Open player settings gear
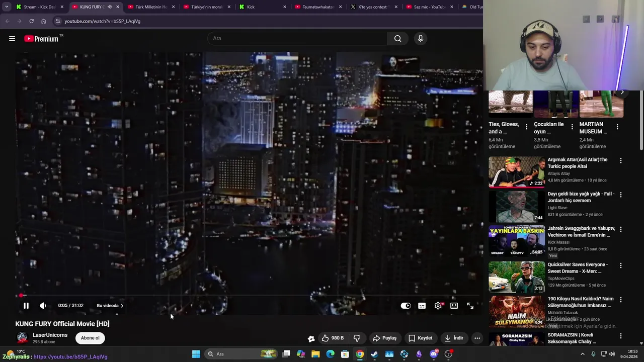Viewport: 644px width, 362px height. point(438,306)
